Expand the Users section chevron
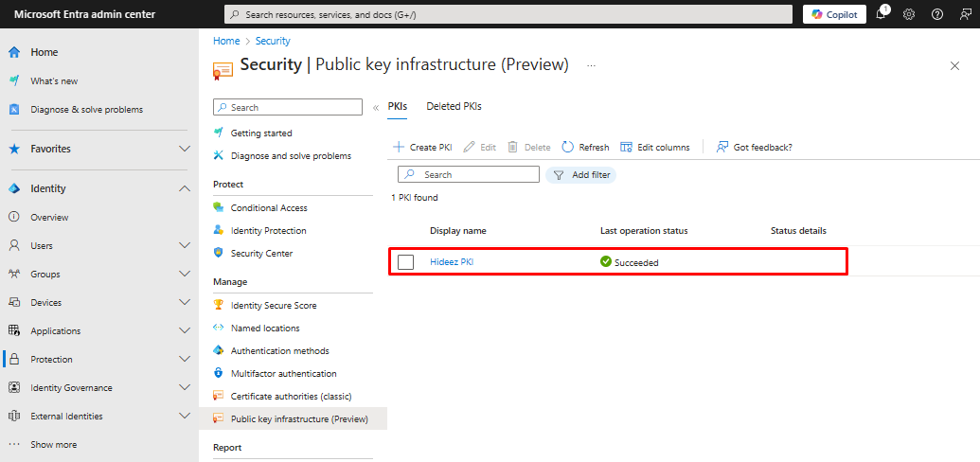This screenshot has height=462, width=980. pyautogui.click(x=185, y=246)
